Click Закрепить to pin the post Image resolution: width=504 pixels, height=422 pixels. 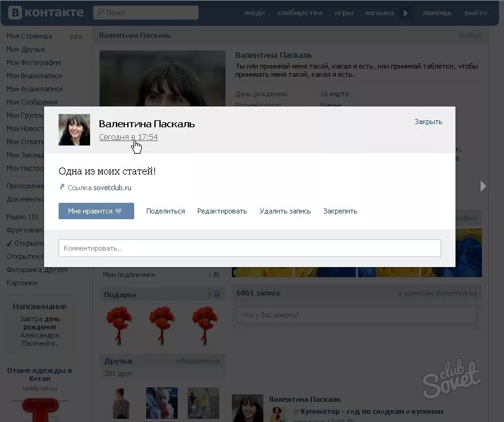pyautogui.click(x=340, y=211)
